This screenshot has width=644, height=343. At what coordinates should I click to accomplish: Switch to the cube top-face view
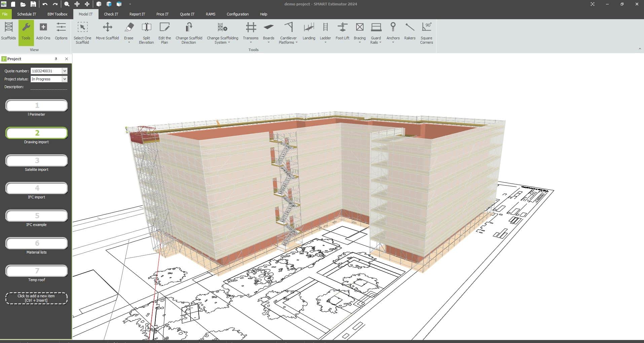[119, 4]
